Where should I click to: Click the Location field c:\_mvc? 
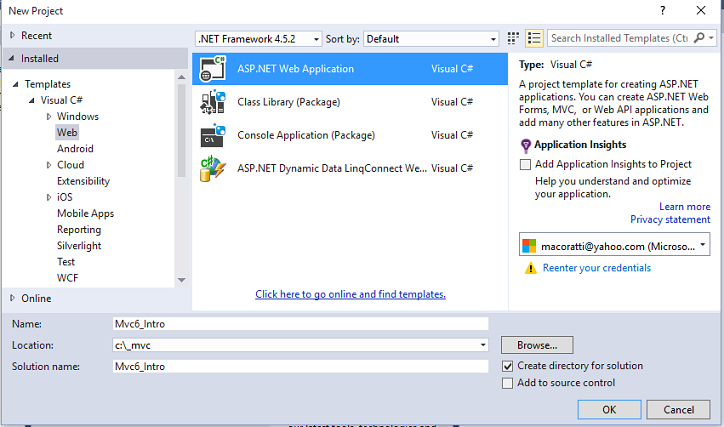point(300,345)
